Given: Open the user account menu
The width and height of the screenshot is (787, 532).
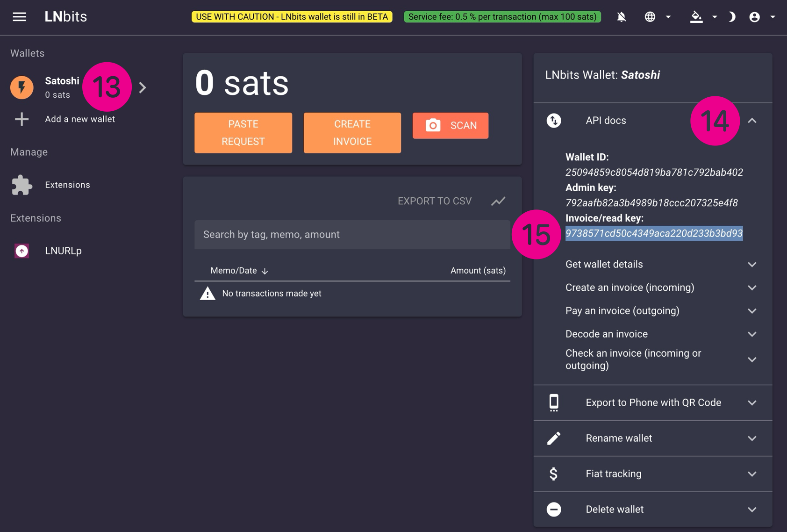Looking at the screenshot, I should pos(754,17).
